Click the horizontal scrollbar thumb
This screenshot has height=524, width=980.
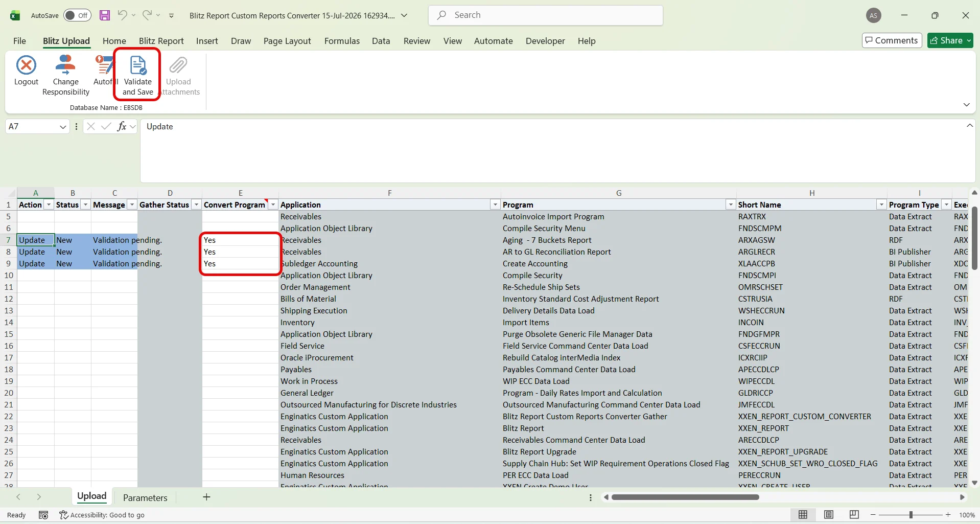click(685, 497)
